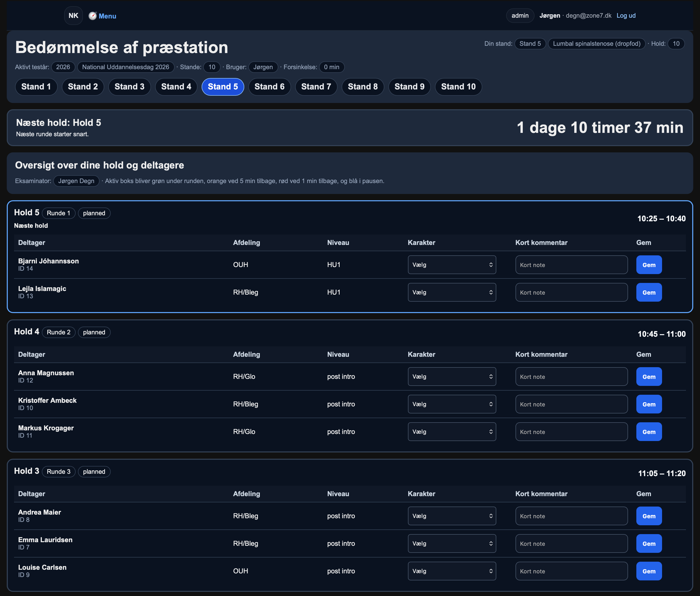This screenshot has height=596, width=700.
Task: Click participant name Bjarni Jóhannsson
Action: (x=49, y=261)
